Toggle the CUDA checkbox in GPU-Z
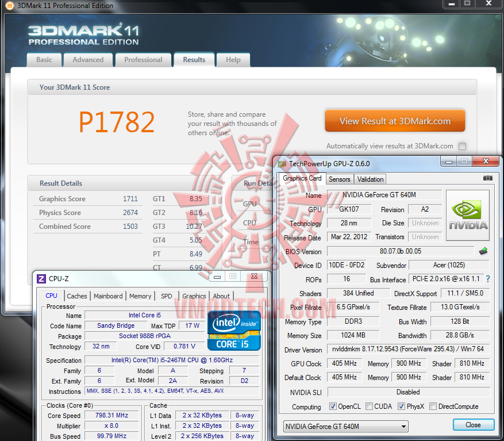The image size is (504, 441). 370,407
